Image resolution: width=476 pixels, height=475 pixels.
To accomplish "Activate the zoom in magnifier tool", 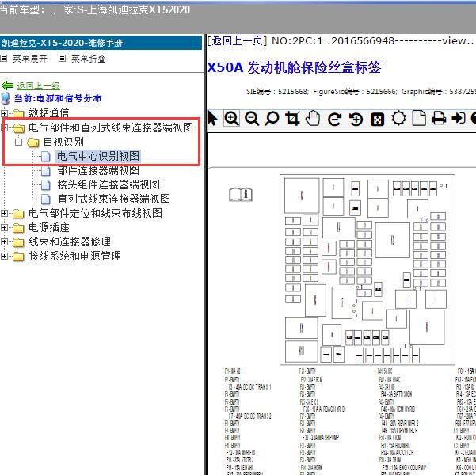I will (231, 119).
